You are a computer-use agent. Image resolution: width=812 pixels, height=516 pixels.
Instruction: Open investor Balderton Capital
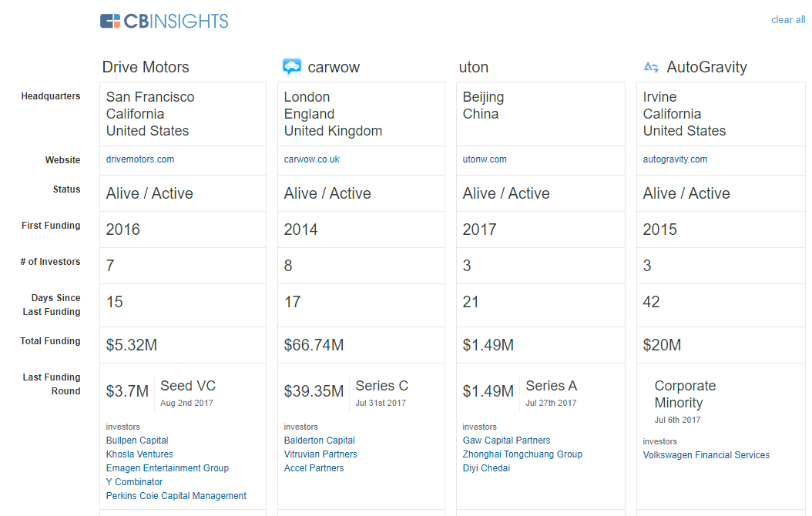click(x=319, y=441)
